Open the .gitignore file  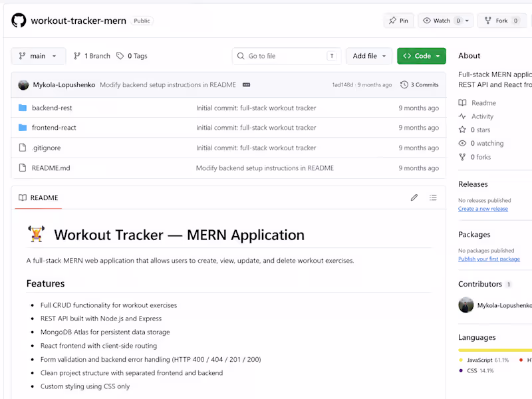46,148
